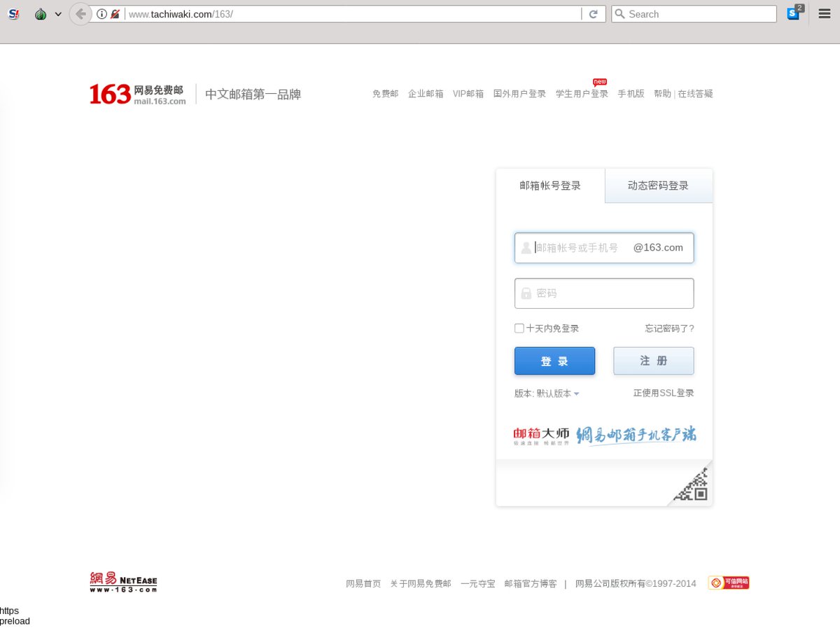Screen dimensions: 840x633
Task: Click the 网易公司版权所有©1997-2014 text
Action: [636, 583]
